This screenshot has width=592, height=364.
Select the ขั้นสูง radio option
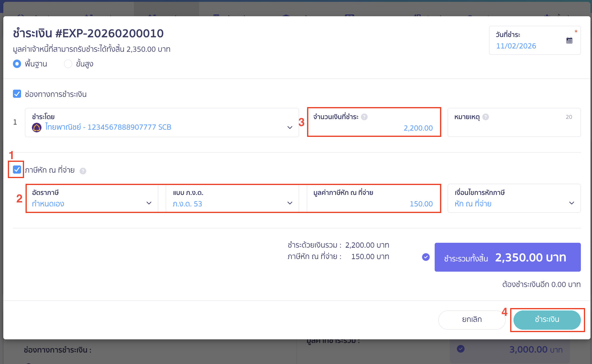click(x=68, y=64)
